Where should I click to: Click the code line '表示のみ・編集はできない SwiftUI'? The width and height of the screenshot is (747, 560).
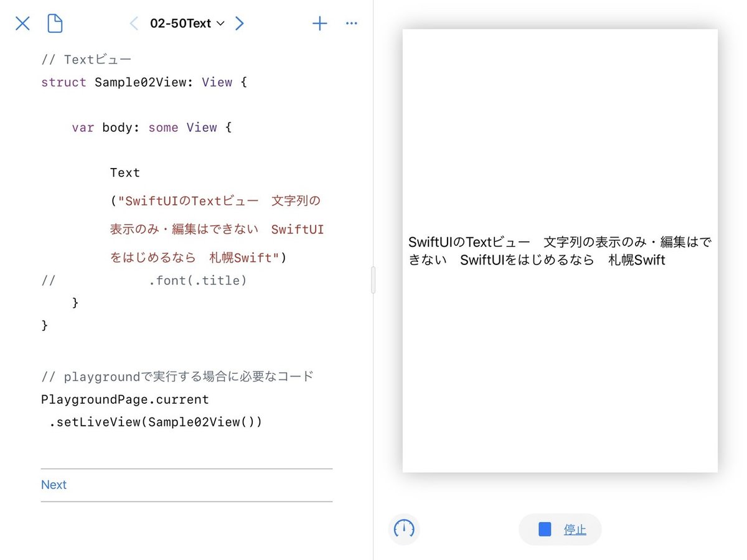click(217, 230)
